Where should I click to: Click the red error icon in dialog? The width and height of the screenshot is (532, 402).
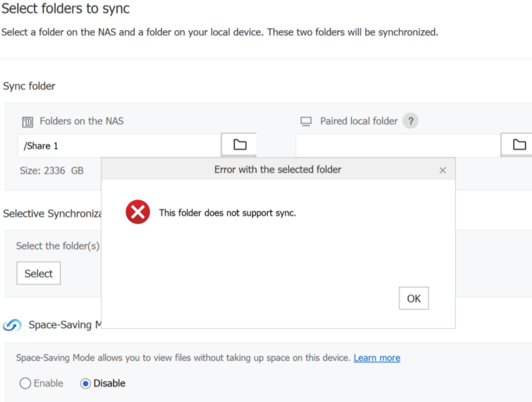(137, 213)
